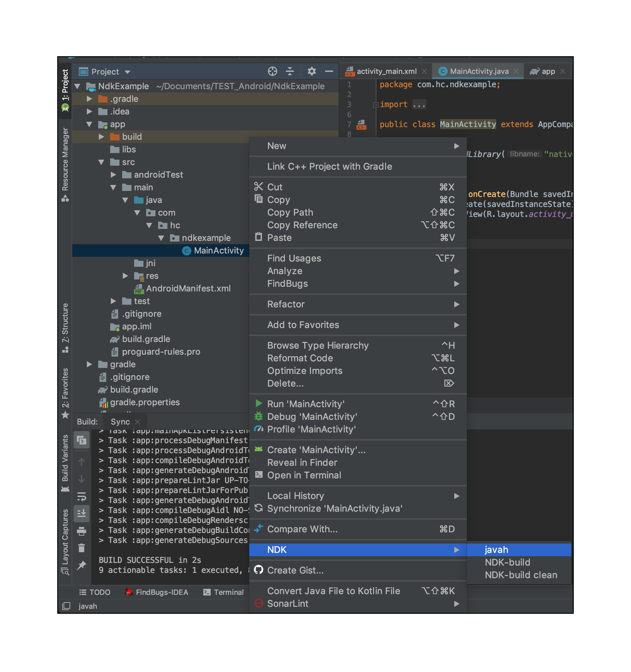Toggle scroll-to-end icon in Build panel
The width and height of the screenshot is (631, 672).
point(82,513)
